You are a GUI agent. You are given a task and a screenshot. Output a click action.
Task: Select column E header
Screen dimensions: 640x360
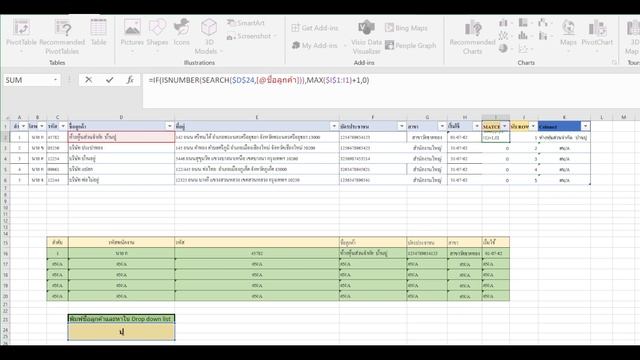coord(257,118)
